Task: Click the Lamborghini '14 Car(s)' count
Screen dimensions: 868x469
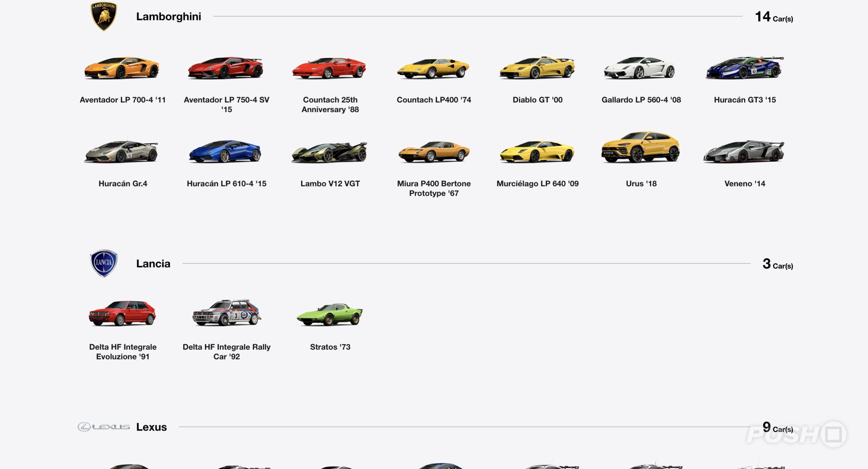Action: (x=774, y=17)
